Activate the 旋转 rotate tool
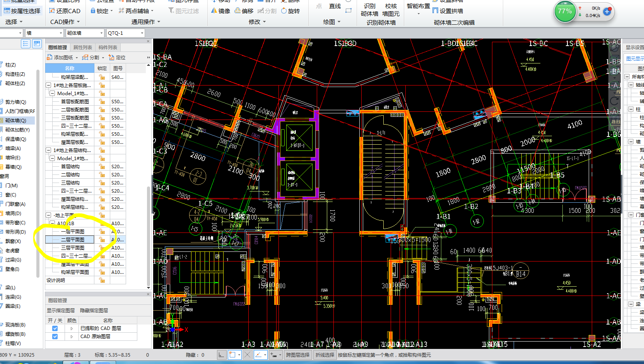This screenshot has height=364, width=644. pyautogui.click(x=290, y=11)
